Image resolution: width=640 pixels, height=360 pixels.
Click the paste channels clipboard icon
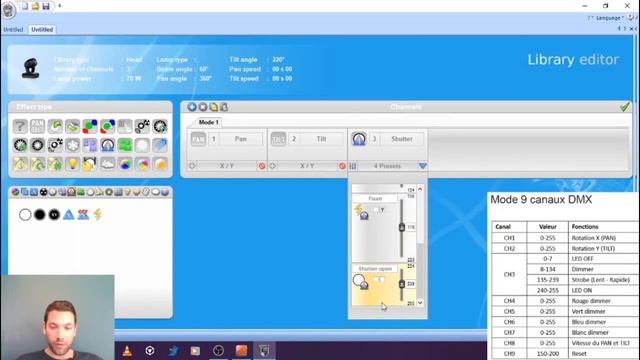point(224,107)
